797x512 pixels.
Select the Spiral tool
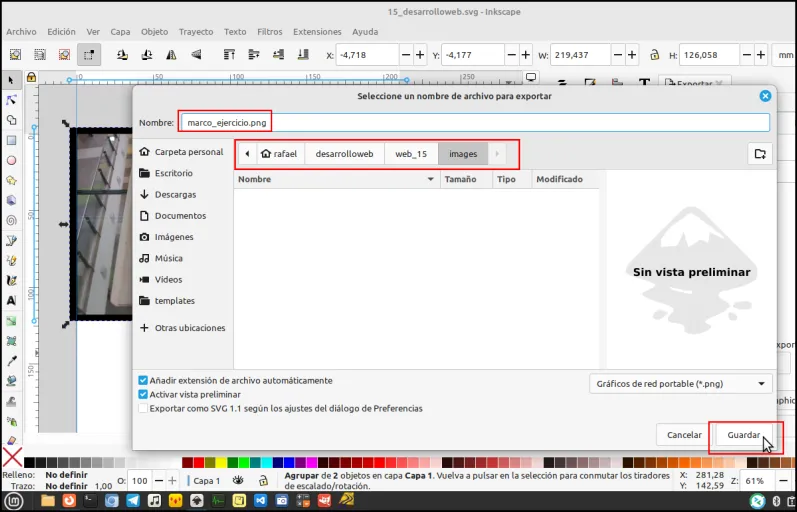point(11,221)
